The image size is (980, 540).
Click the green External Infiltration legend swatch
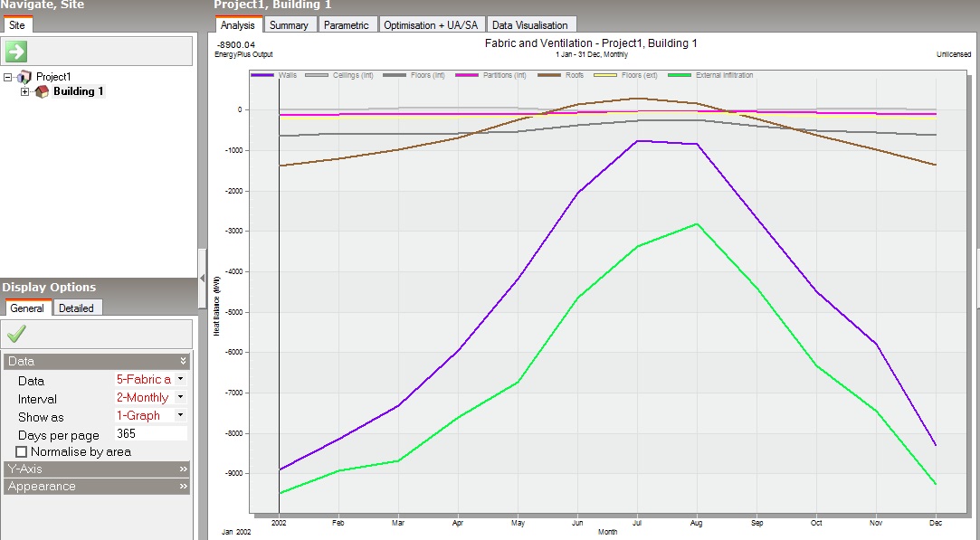pyautogui.click(x=680, y=76)
